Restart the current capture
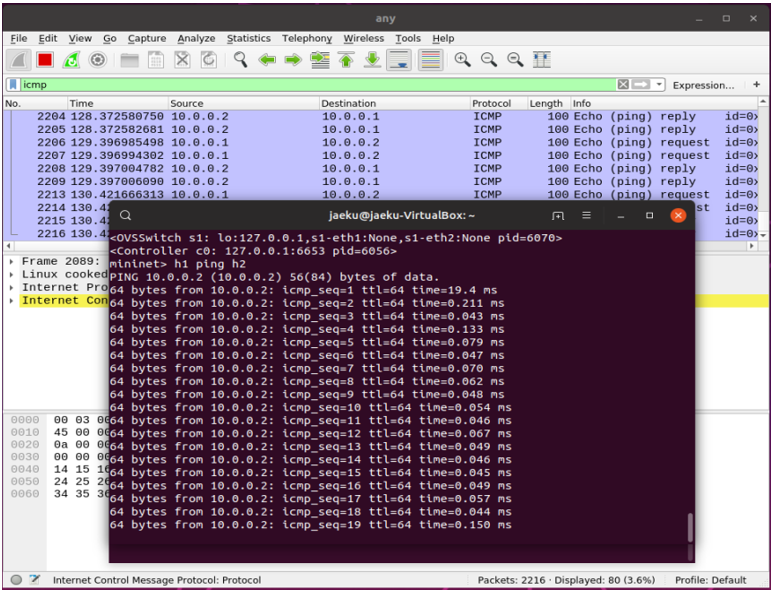772x591 pixels. [71, 60]
